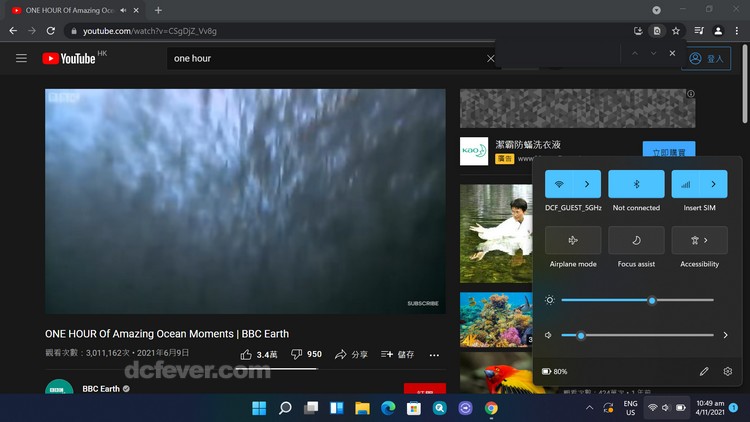
Task: Clear the search box text
Action: coord(490,59)
